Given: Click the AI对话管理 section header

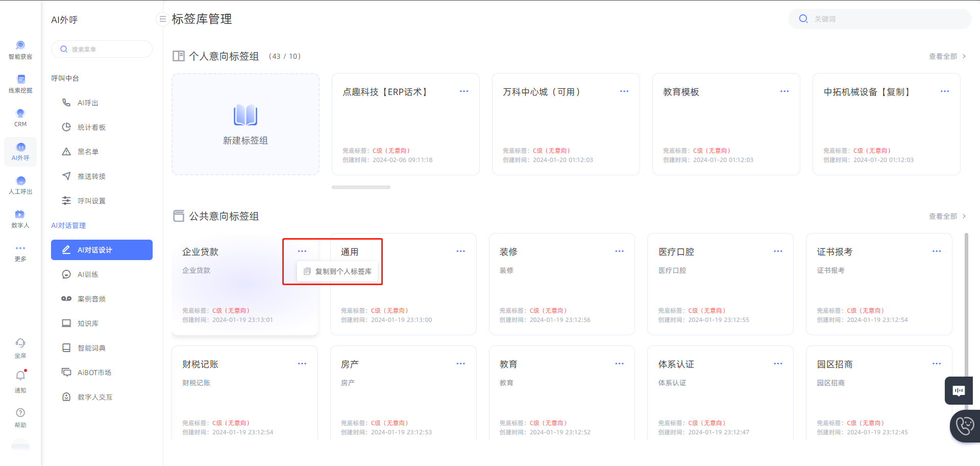Looking at the screenshot, I should (x=68, y=225).
